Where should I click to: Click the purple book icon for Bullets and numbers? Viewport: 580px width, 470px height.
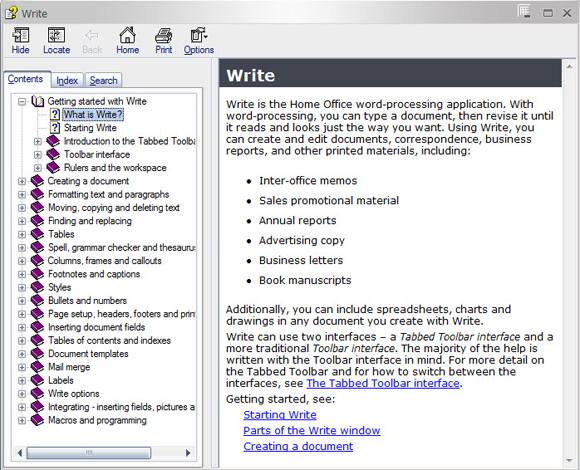[x=37, y=301]
